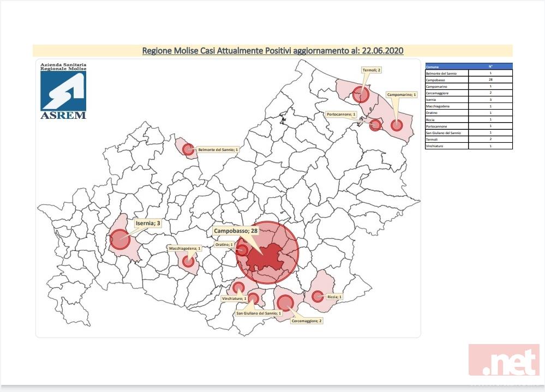Click the 'San Giuliano del Sannio; 1' label

point(258,313)
